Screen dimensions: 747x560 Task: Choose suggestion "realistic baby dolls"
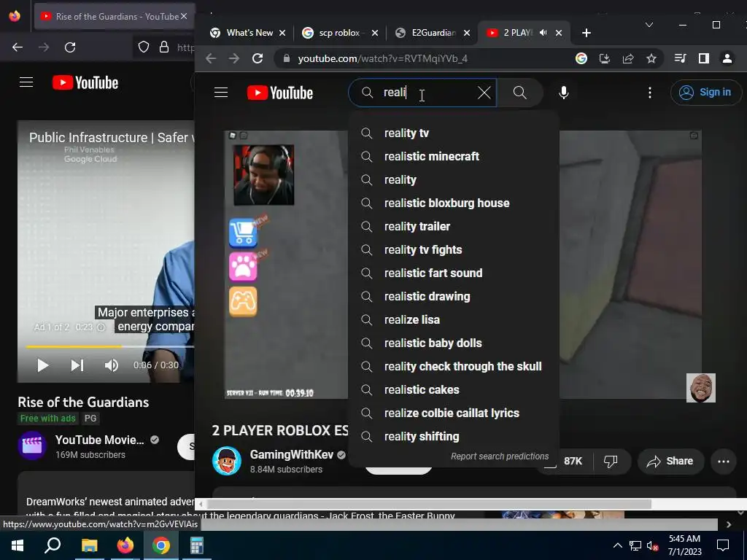point(454,343)
